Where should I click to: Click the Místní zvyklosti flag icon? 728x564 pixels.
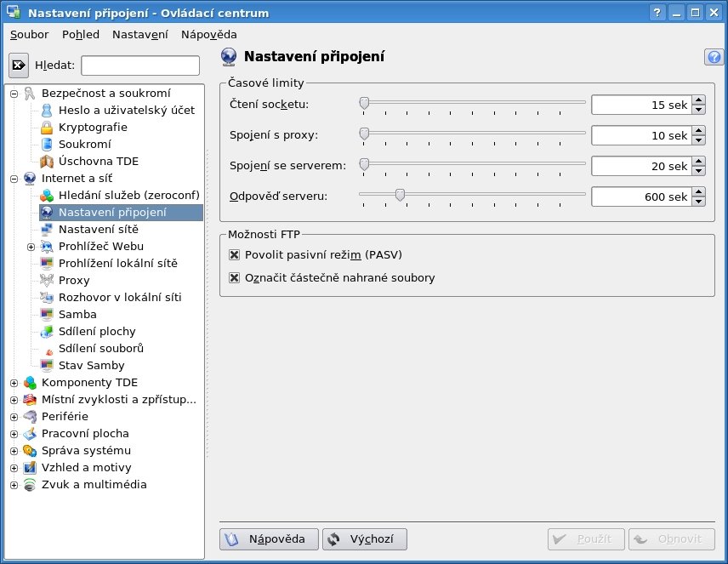click(x=30, y=400)
